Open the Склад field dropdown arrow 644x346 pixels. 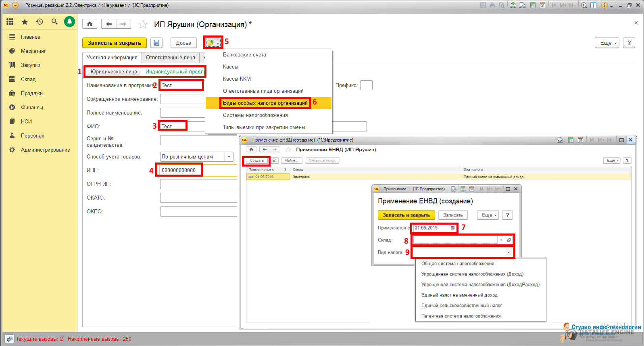(x=501, y=240)
